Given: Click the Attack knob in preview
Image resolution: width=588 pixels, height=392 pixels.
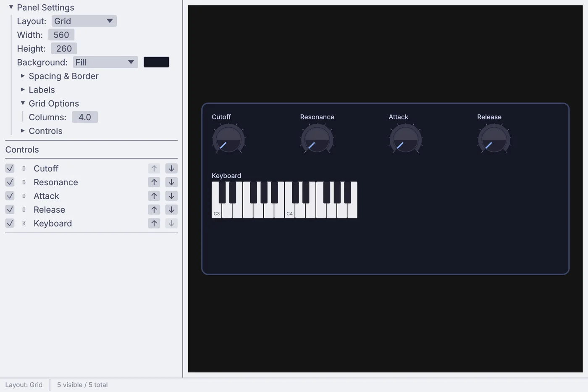Looking at the screenshot, I should coord(406,139).
